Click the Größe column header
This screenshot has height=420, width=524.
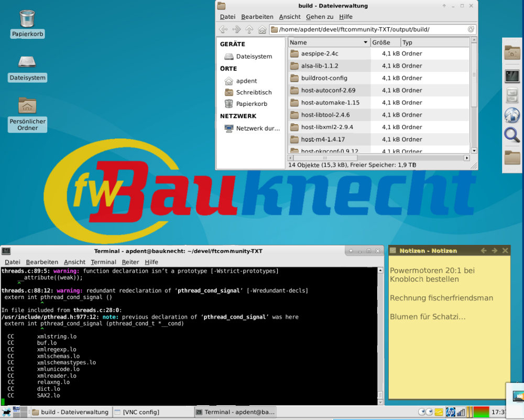click(x=385, y=42)
